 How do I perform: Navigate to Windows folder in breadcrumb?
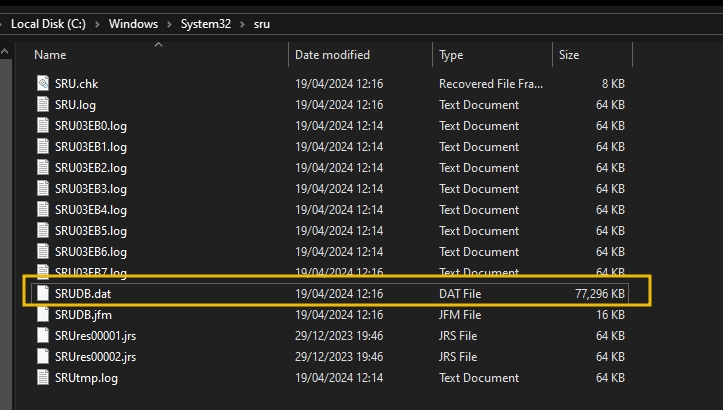click(x=132, y=23)
